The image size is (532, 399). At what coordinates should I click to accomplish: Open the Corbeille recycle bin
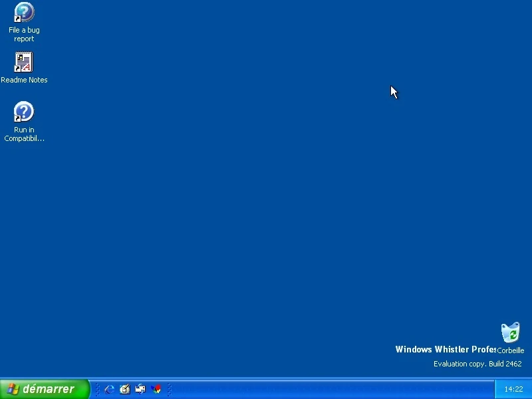pos(511,334)
